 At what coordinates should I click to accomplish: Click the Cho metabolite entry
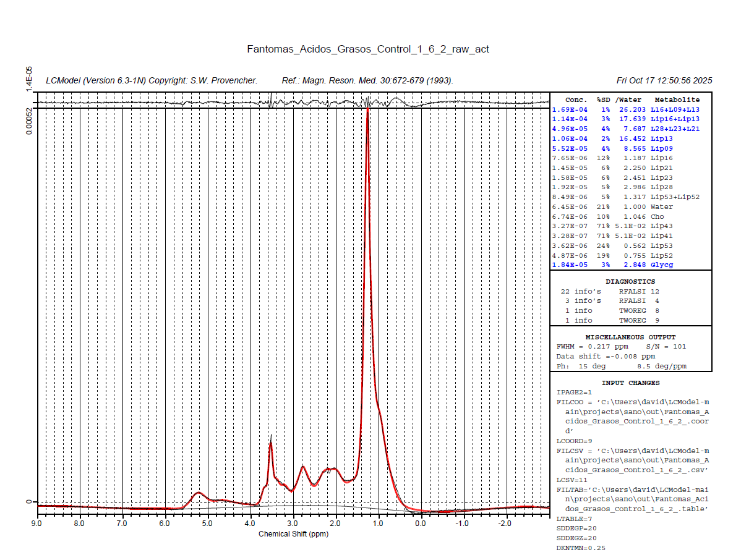(x=657, y=216)
